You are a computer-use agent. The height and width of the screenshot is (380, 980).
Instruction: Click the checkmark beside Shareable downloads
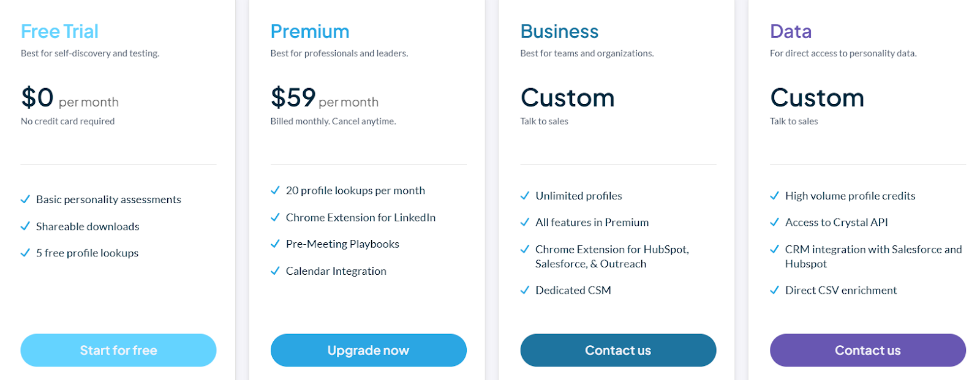25,226
